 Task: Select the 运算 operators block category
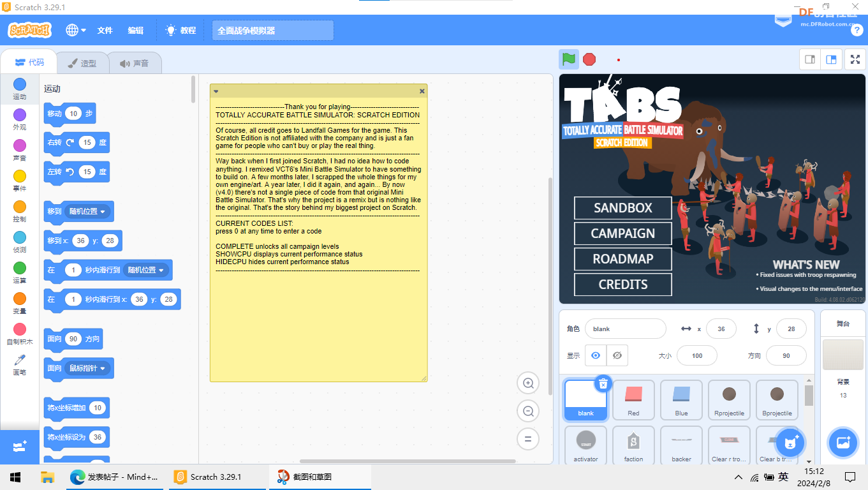pyautogui.click(x=20, y=272)
